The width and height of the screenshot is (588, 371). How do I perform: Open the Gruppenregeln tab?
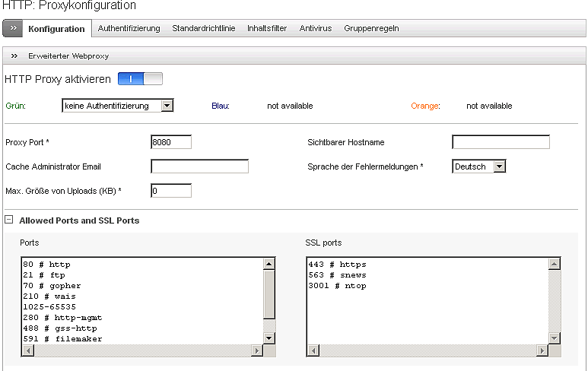[x=371, y=29]
